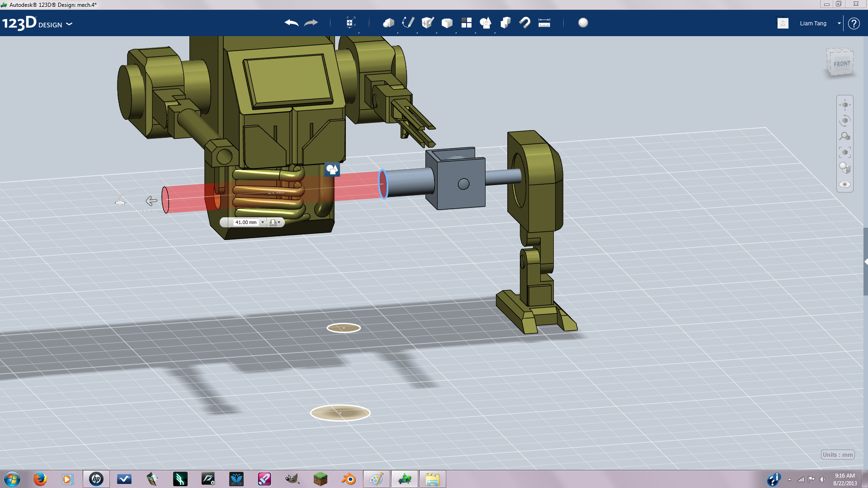The width and height of the screenshot is (868, 488).
Task: Click the Units : mm button
Action: click(x=838, y=455)
